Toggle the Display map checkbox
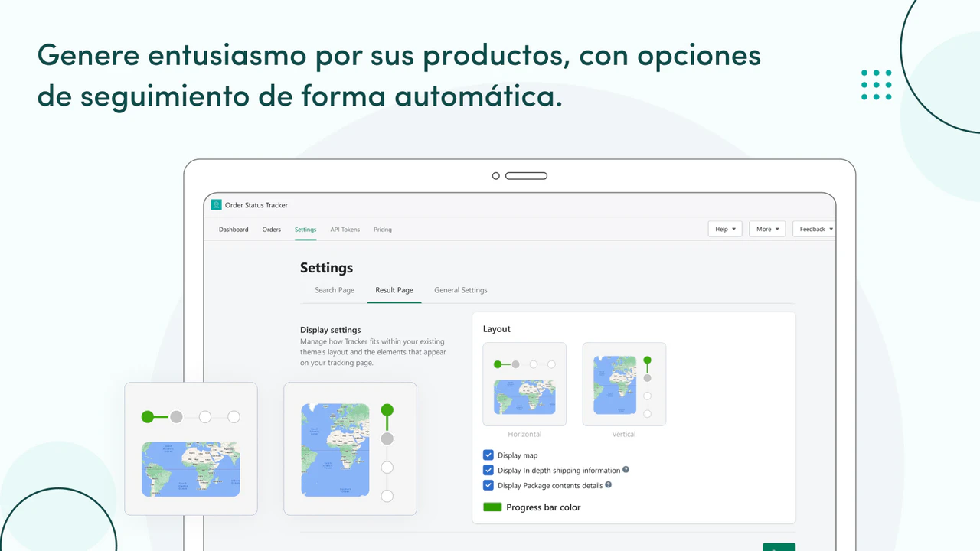 (x=488, y=455)
